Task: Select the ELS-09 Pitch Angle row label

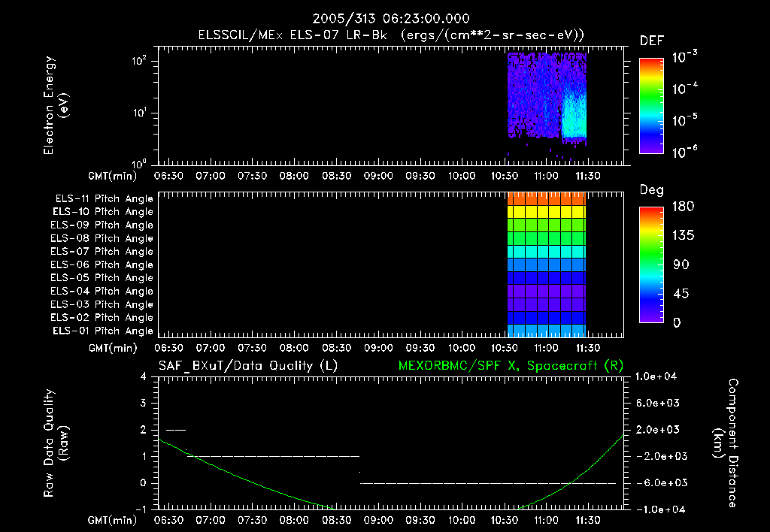Action: click(102, 225)
